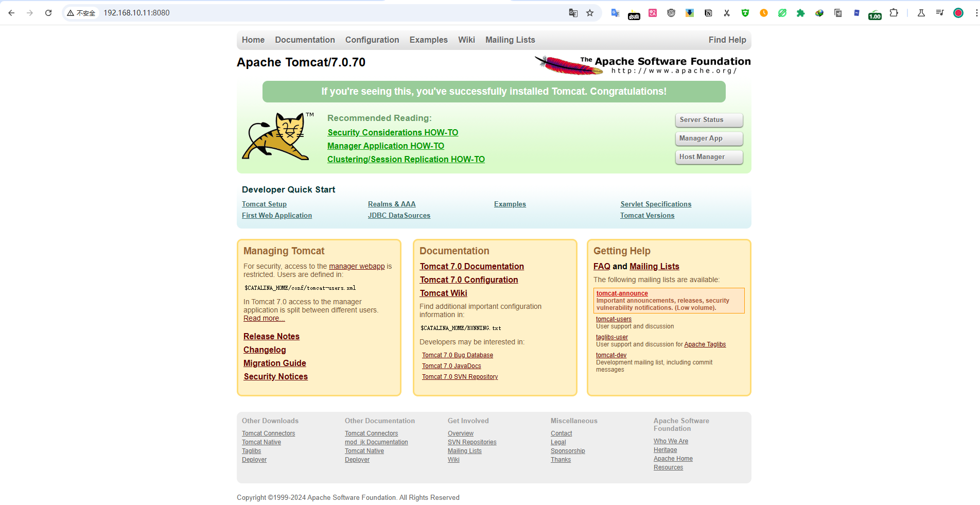980x505 pixels.
Task: Open the extension with the black 必应 badge
Action: pyautogui.click(x=634, y=15)
